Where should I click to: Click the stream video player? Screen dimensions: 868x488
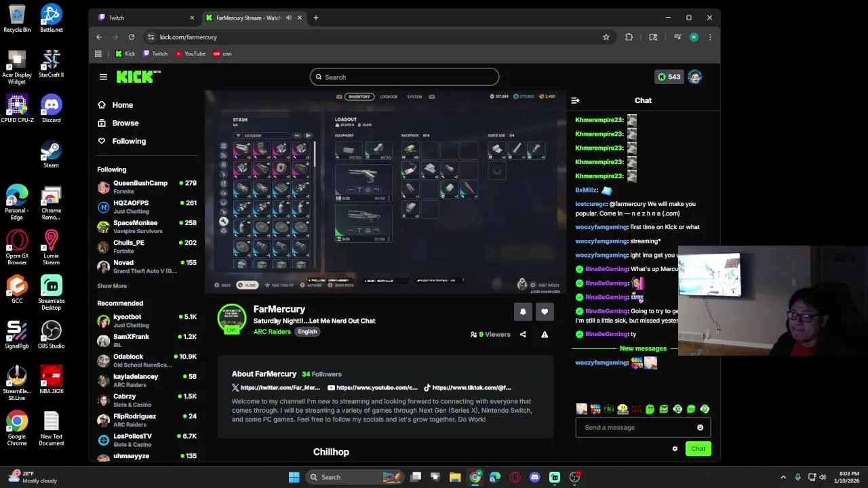coord(385,192)
